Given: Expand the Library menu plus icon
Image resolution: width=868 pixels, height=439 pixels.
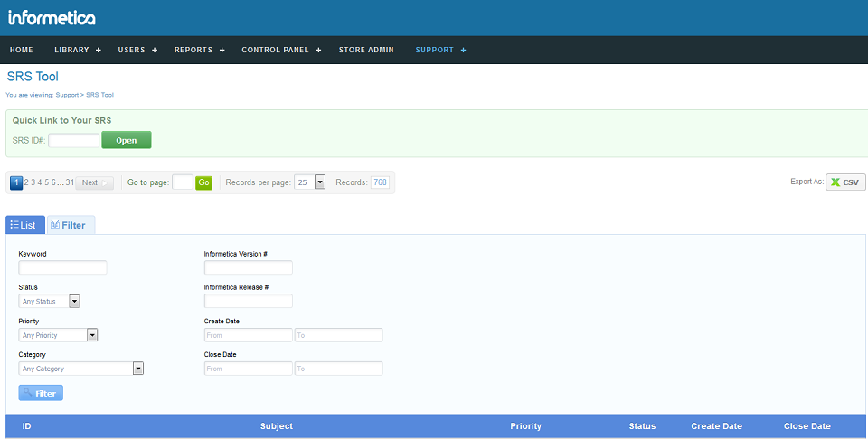Looking at the screenshot, I should pos(99,50).
